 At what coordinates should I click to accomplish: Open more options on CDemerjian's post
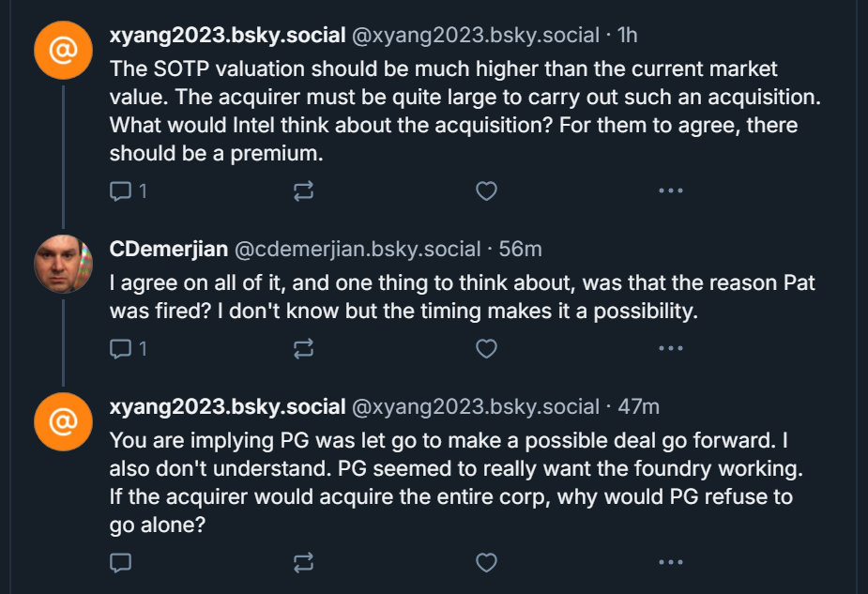coord(670,349)
